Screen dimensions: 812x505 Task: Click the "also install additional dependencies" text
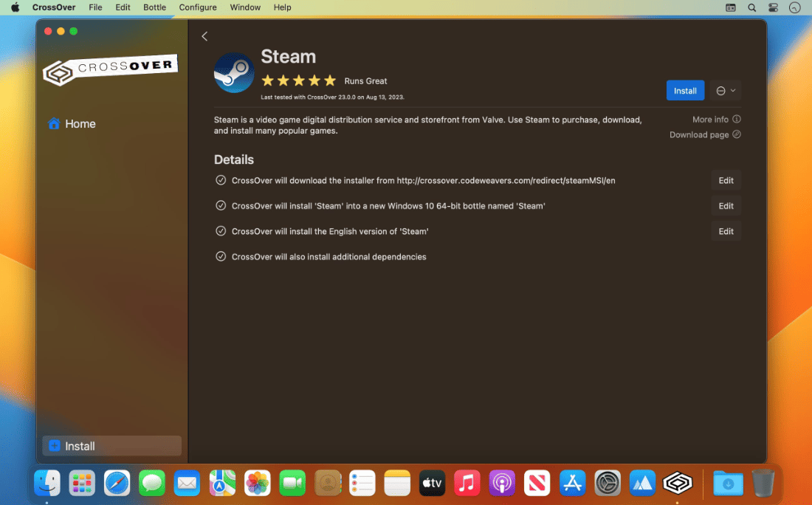tap(328, 257)
